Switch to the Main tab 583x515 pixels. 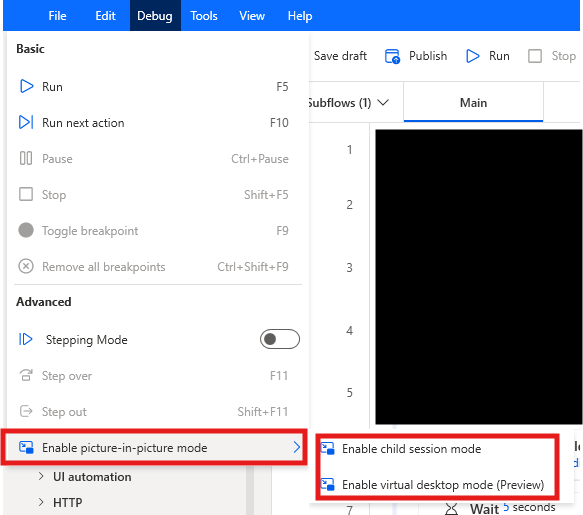[473, 102]
